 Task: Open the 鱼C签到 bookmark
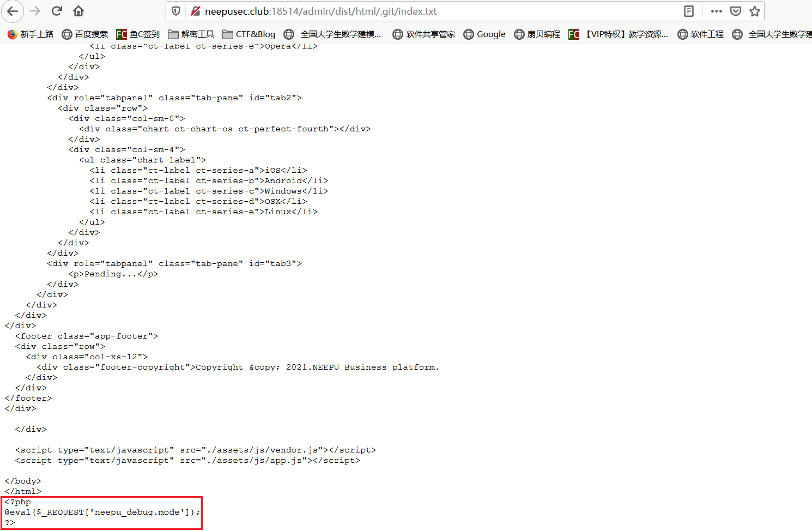coord(138,34)
